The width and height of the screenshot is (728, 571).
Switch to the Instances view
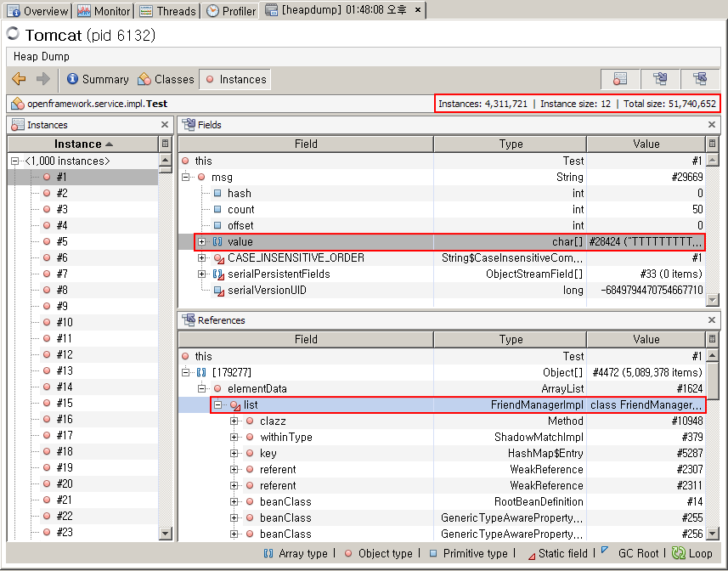235,79
